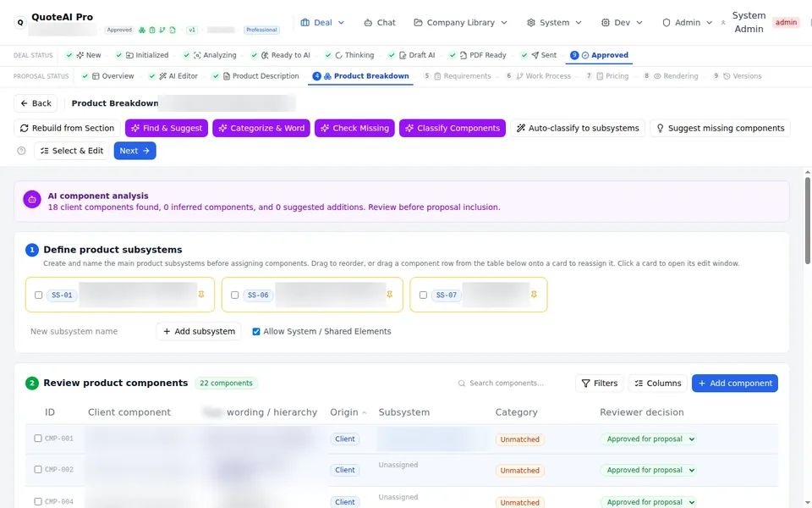Click the page vertical scrollbar thumb
The image size is (812, 508).
click(807, 220)
